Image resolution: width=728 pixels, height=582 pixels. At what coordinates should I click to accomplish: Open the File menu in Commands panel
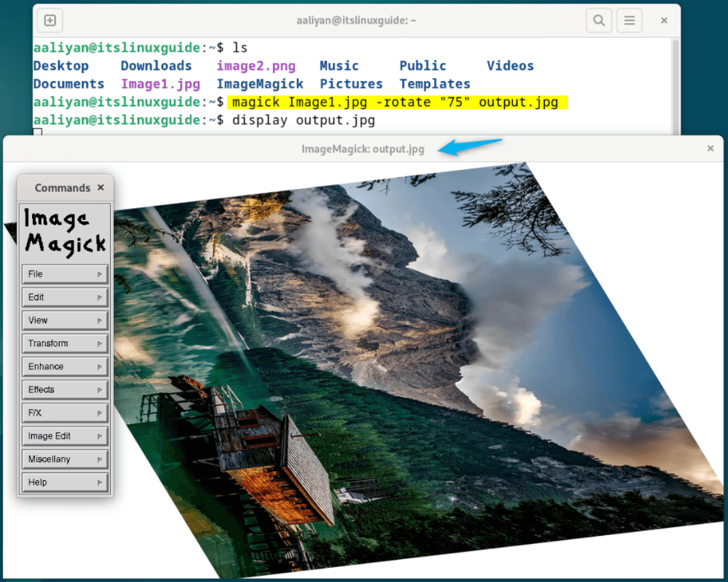coord(65,274)
